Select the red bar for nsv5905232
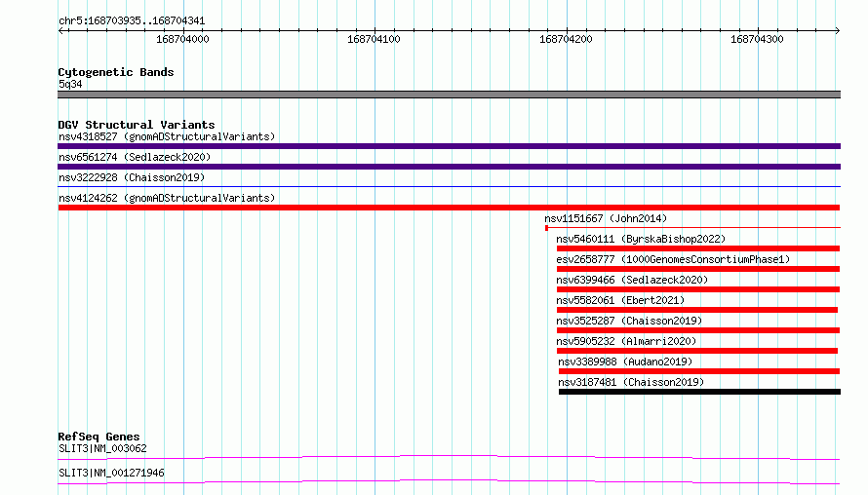The height and width of the screenshot is (495, 868). pos(697,351)
